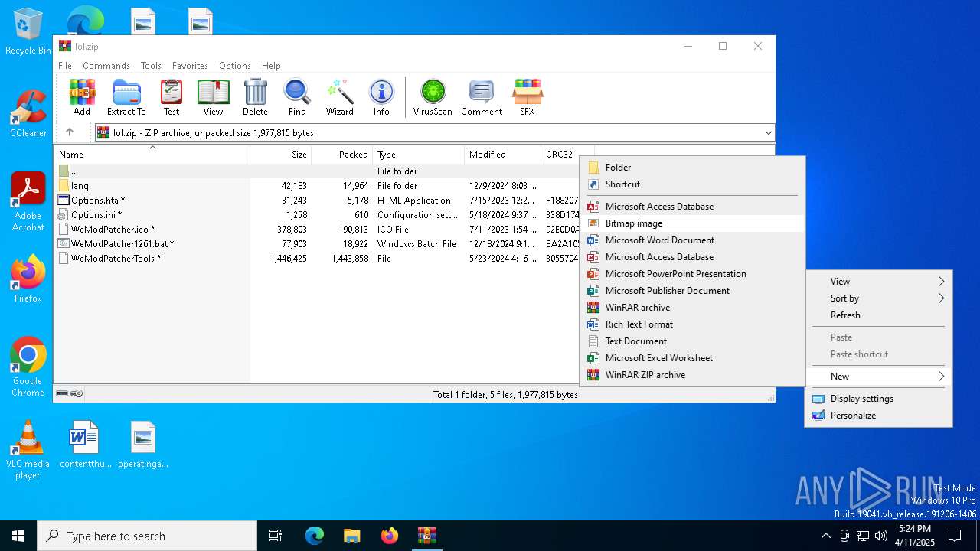The height and width of the screenshot is (551, 980).
Task: Click the Find toolbar icon
Action: tap(297, 97)
